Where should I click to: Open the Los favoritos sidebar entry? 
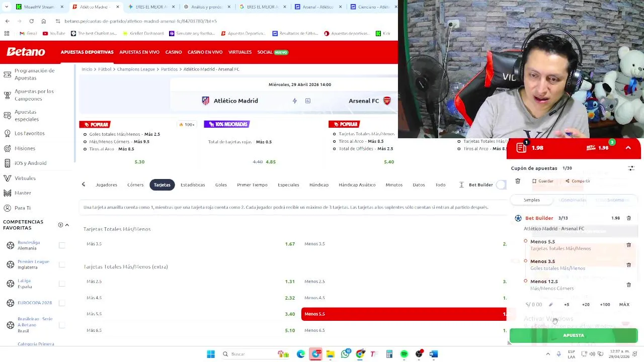pyautogui.click(x=29, y=133)
